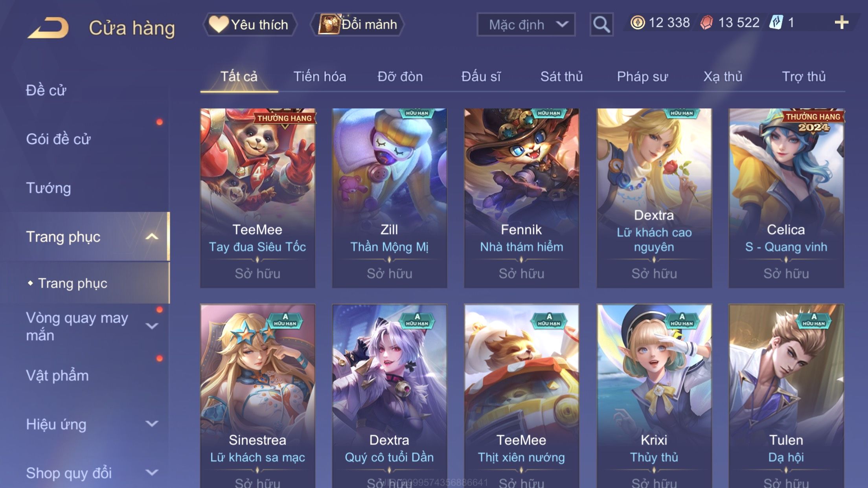
Task: Click the golden back arrow icon
Action: (x=48, y=28)
